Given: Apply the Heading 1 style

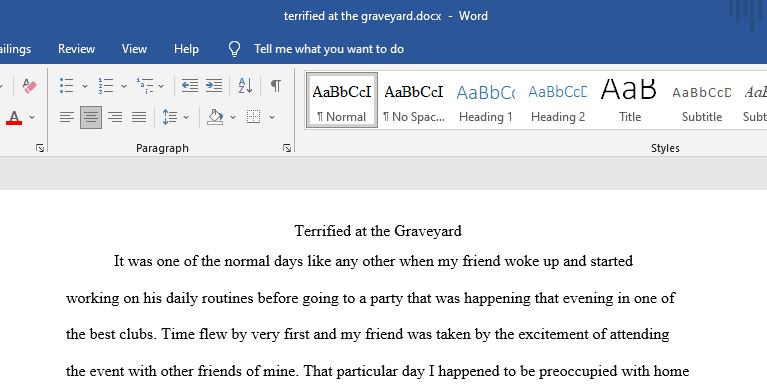Looking at the screenshot, I should pyautogui.click(x=486, y=101).
